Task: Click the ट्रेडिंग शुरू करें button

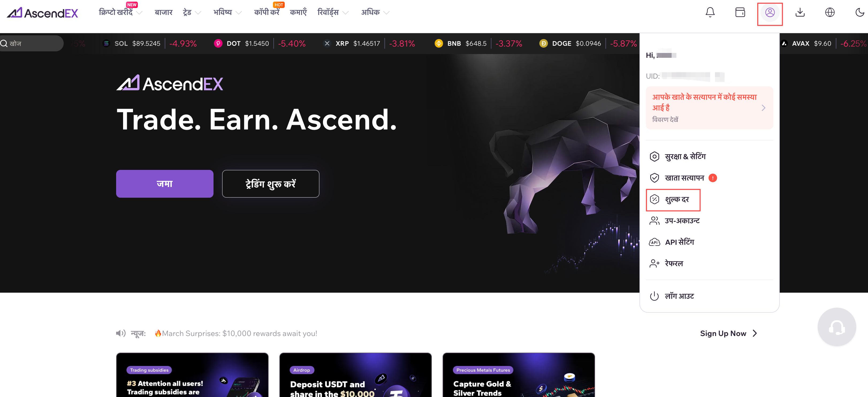Action: tap(271, 184)
